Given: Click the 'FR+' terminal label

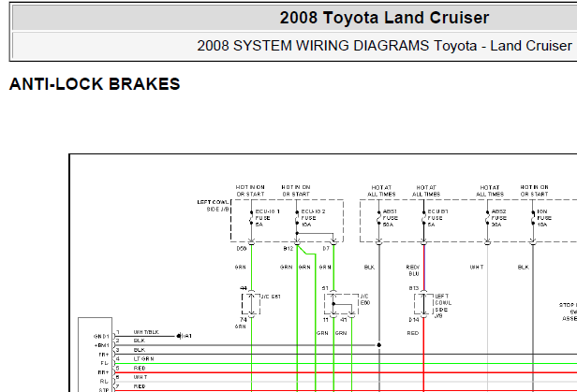Looking at the screenshot, I should tap(103, 355).
